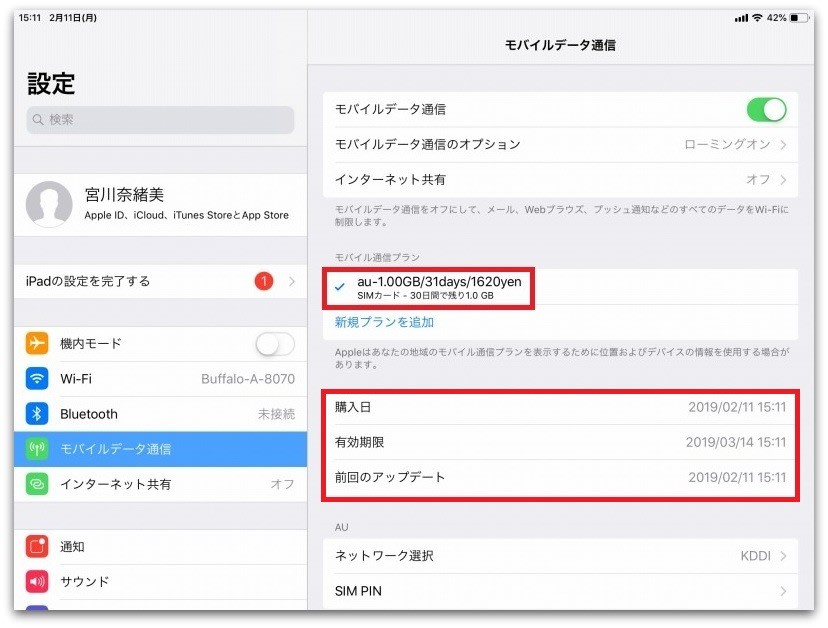Tap the 前回のアップデート row label
This screenshot has width=828, height=628.
point(390,477)
